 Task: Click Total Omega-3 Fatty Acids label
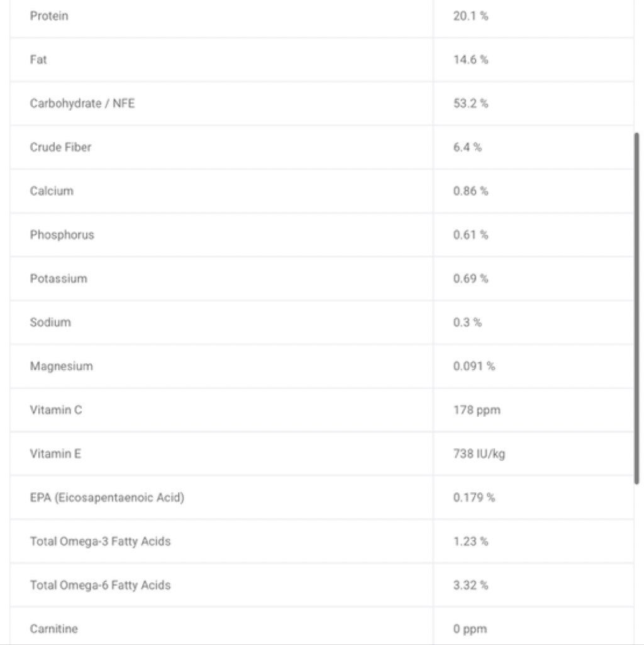pyautogui.click(x=101, y=541)
